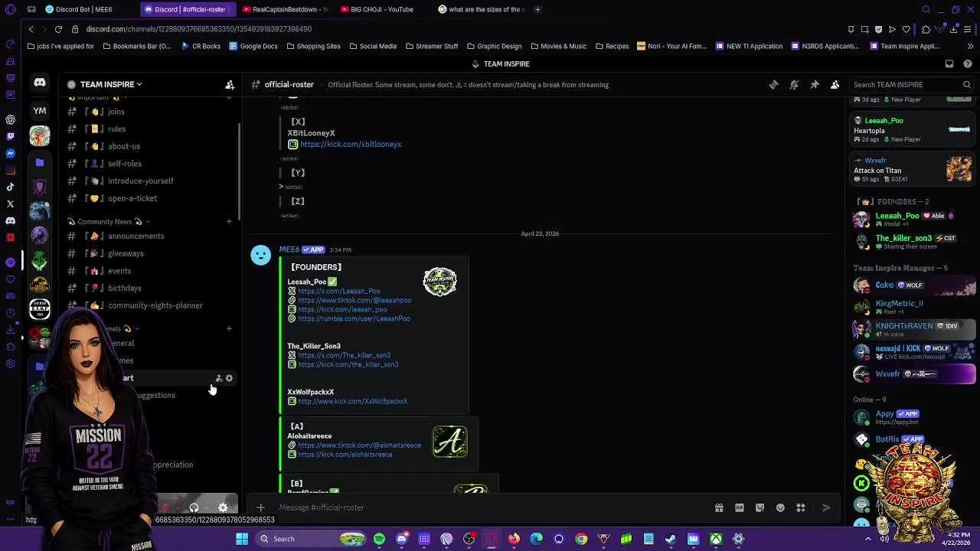980x551 pixels.
Task: Open the tiktok.com/@leeaahpoo link
Action: tap(354, 300)
